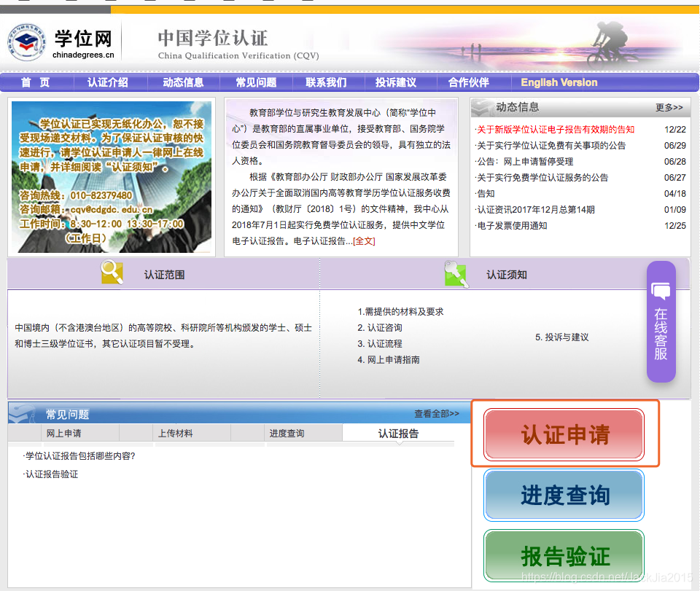Click the chinadegrees.cn text under logo
700x591 pixels.
pyautogui.click(x=83, y=55)
